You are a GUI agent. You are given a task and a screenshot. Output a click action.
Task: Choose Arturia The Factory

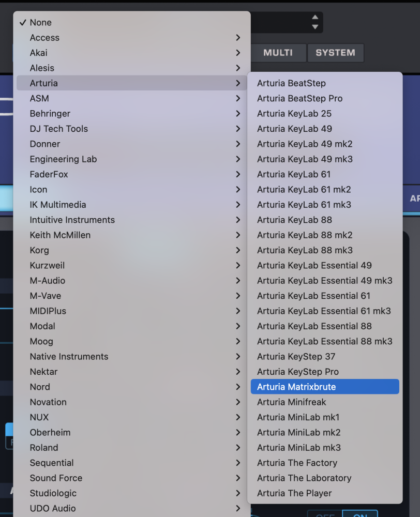tap(325, 463)
